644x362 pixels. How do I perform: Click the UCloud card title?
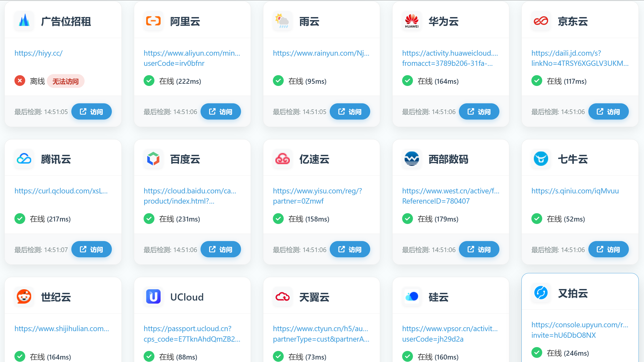[187, 297]
